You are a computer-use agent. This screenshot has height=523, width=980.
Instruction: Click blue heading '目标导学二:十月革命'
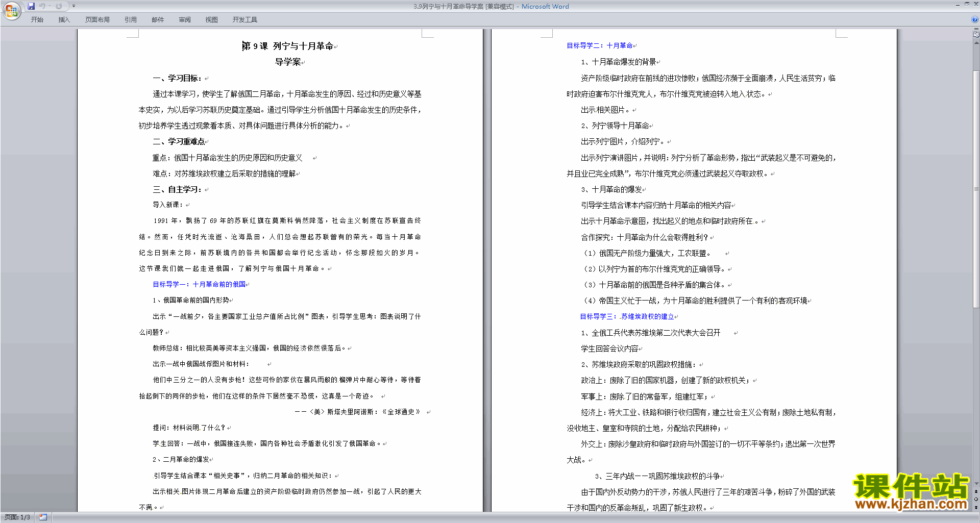[600, 45]
